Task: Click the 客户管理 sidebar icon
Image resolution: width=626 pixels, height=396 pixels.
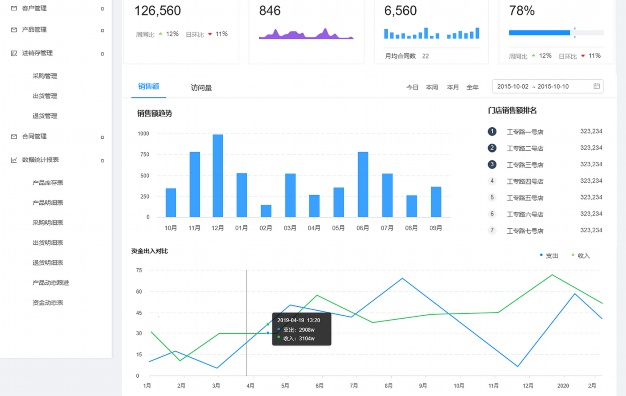Action: coord(14,8)
